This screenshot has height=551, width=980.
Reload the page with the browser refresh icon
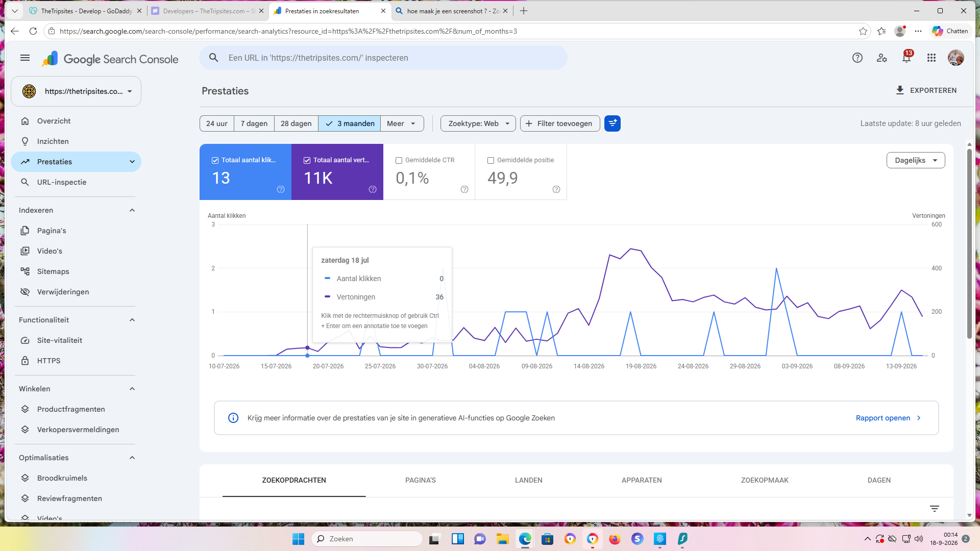click(33, 31)
